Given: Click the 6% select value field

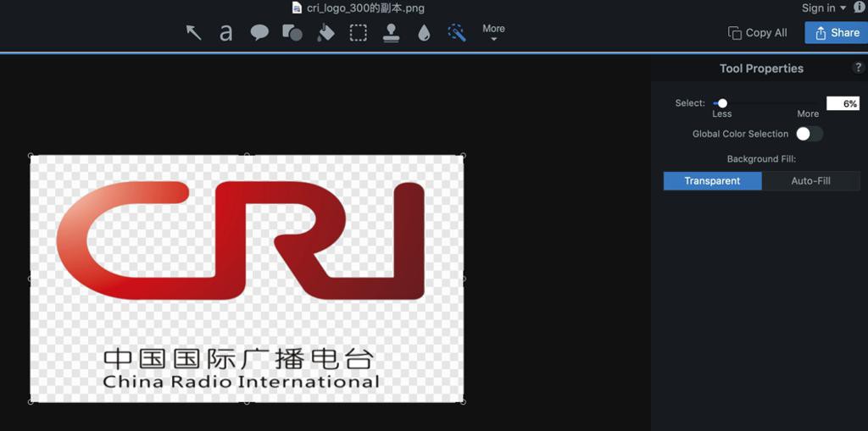Looking at the screenshot, I should click(x=843, y=103).
